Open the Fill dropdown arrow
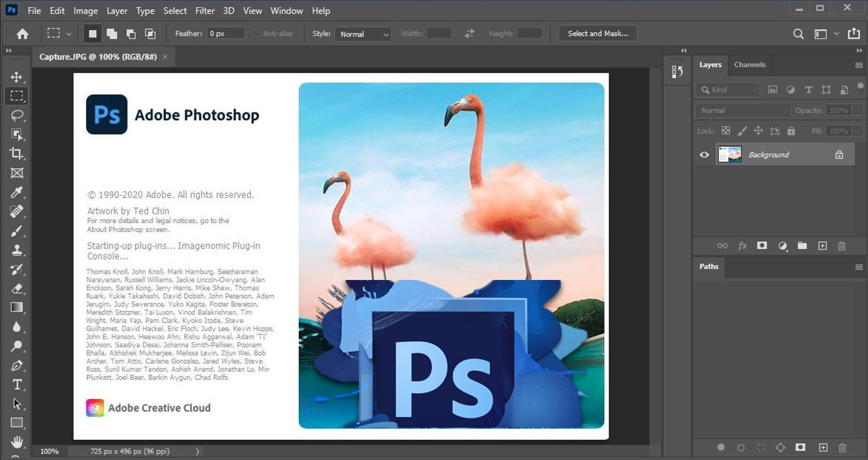Image resolution: width=868 pixels, height=460 pixels. click(x=858, y=131)
